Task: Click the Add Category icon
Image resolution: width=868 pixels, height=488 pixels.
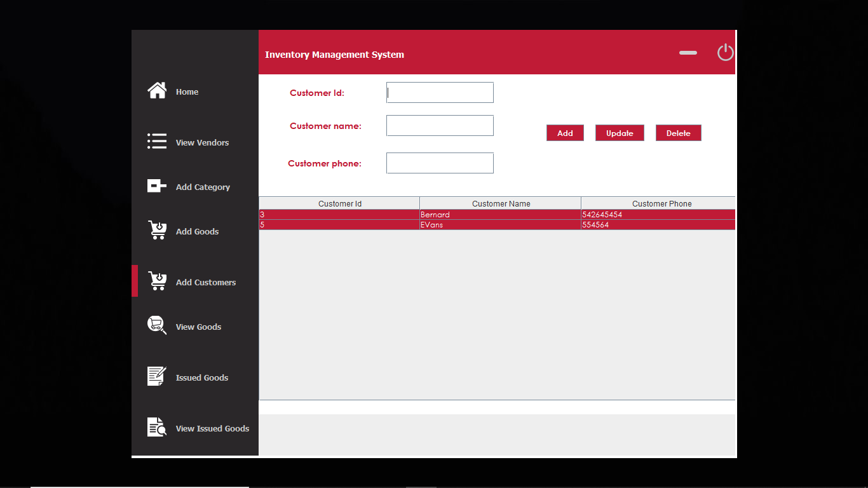Action: (157, 186)
